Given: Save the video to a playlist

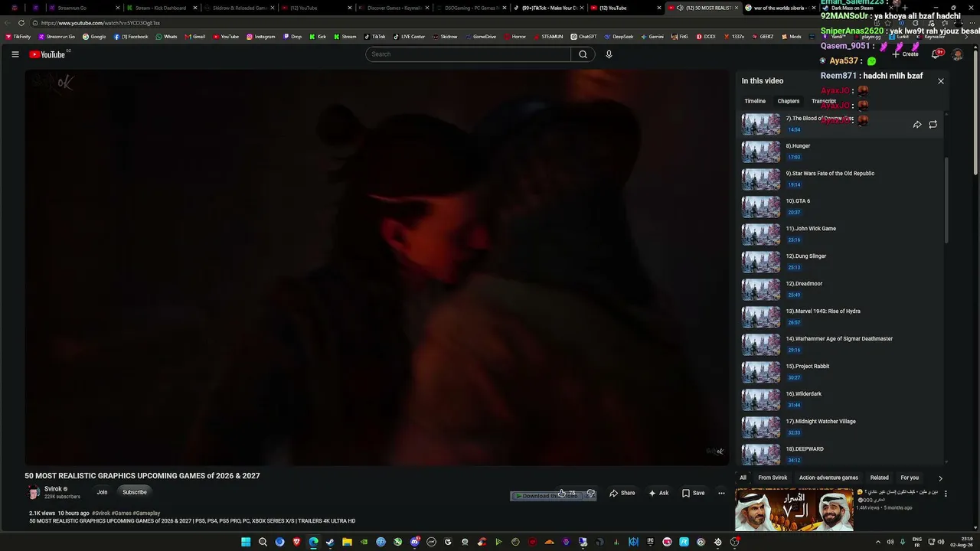Looking at the screenshot, I should [694, 494].
